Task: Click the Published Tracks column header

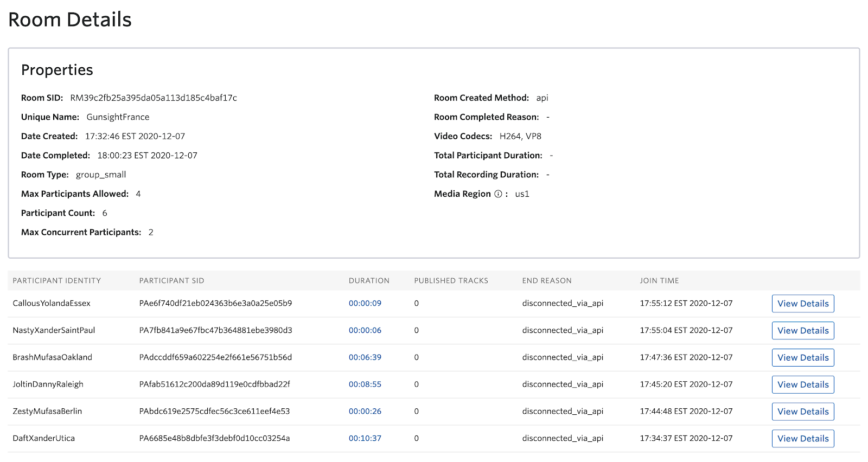Action: point(451,281)
